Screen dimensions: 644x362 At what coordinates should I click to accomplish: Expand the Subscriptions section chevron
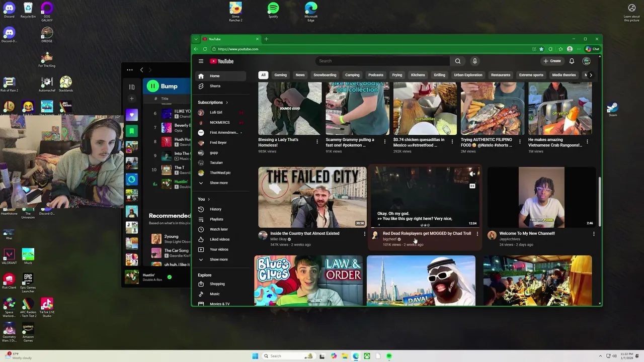click(x=226, y=103)
